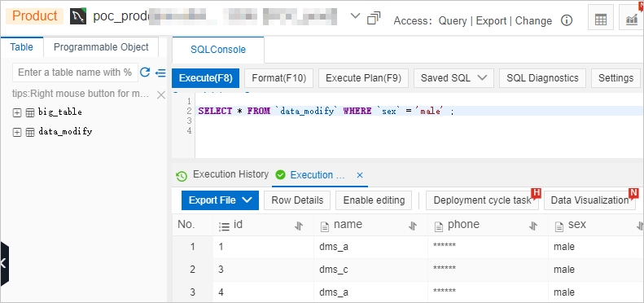The width and height of the screenshot is (644, 303).
Task: Click the table name search field
Action: pos(75,72)
